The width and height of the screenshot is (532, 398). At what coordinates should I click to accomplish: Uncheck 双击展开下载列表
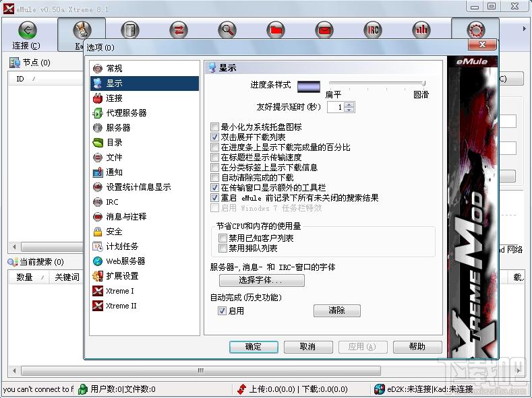[x=214, y=137]
